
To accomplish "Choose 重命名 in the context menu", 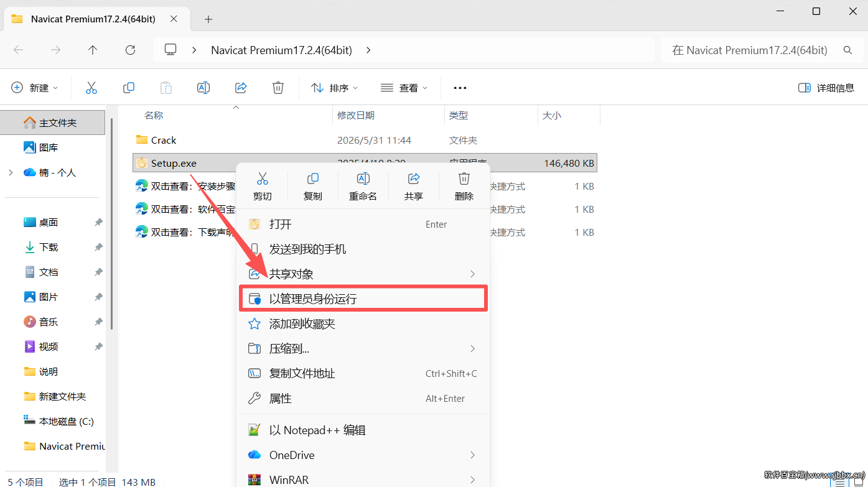I will [363, 187].
